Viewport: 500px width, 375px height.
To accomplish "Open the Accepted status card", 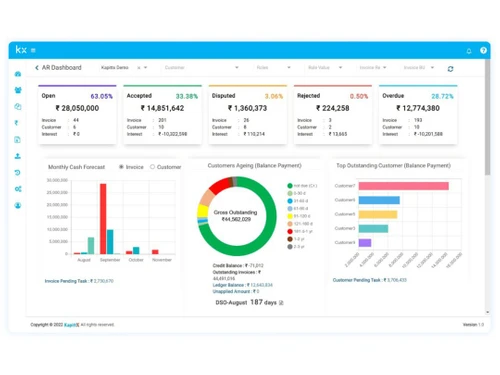I will tap(162, 115).
